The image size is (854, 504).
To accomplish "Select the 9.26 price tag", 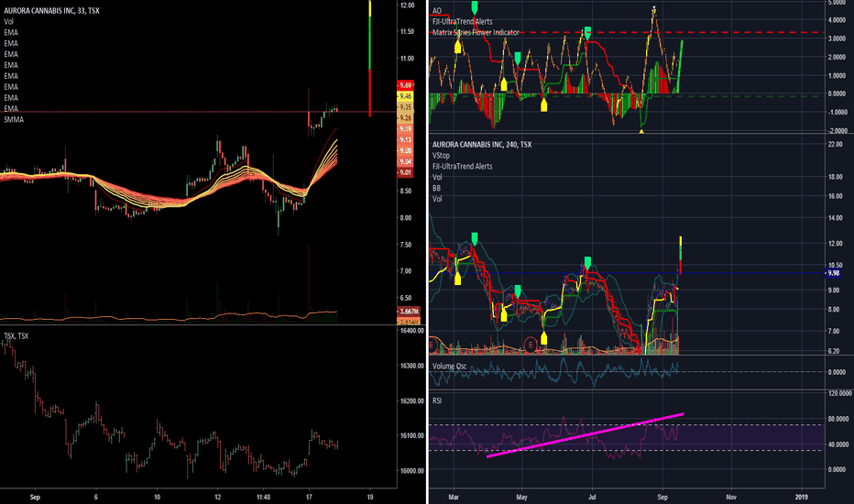I will pyautogui.click(x=406, y=117).
